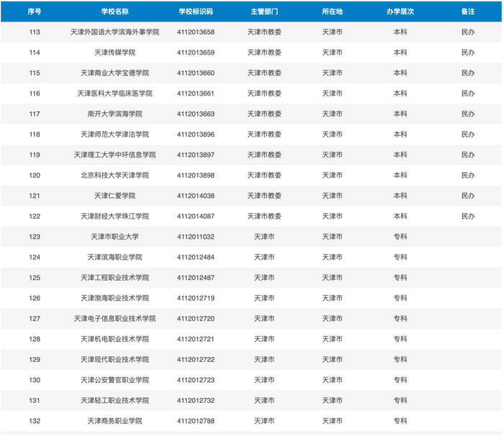Viewport: 504px width, 436px height.
Task: Click the code 4112013896
Action: tap(196, 135)
